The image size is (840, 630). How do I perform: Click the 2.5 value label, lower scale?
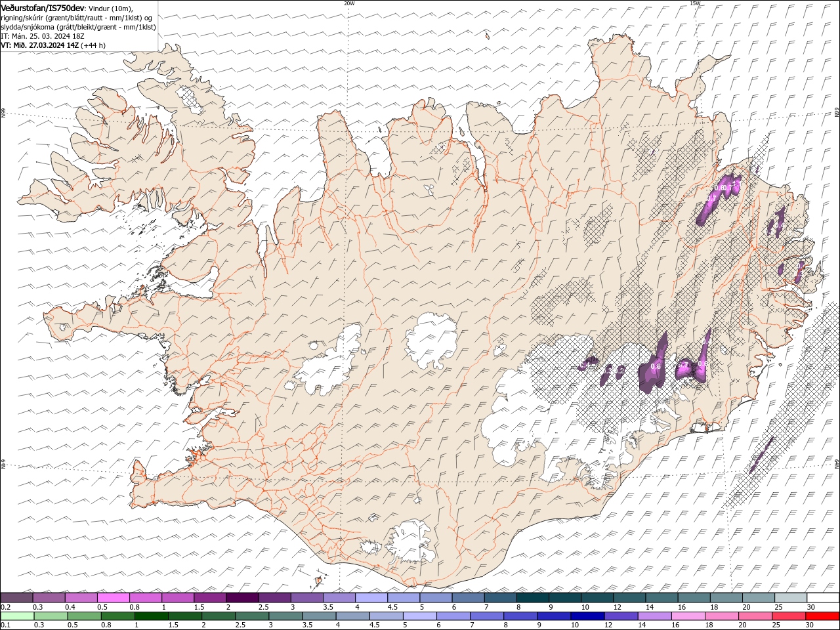click(x=240, y=625)
